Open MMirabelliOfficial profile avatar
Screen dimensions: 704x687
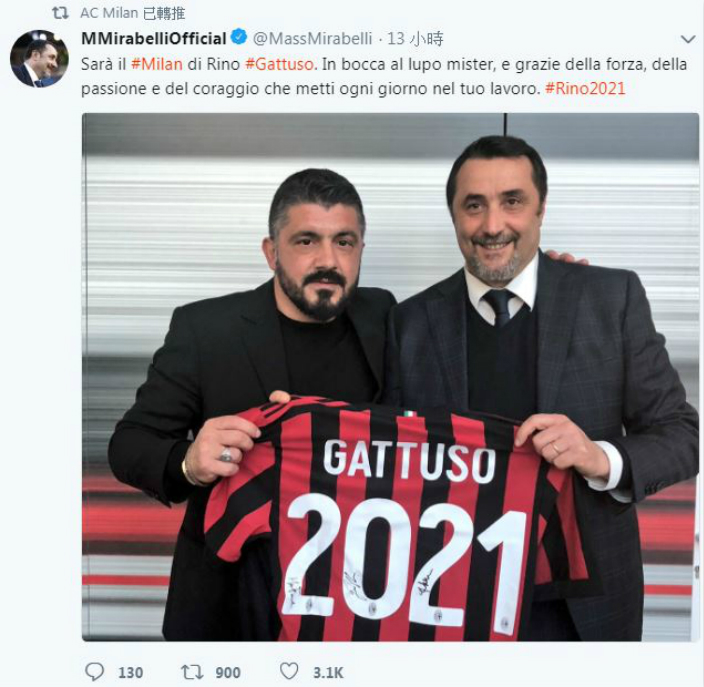39,58
